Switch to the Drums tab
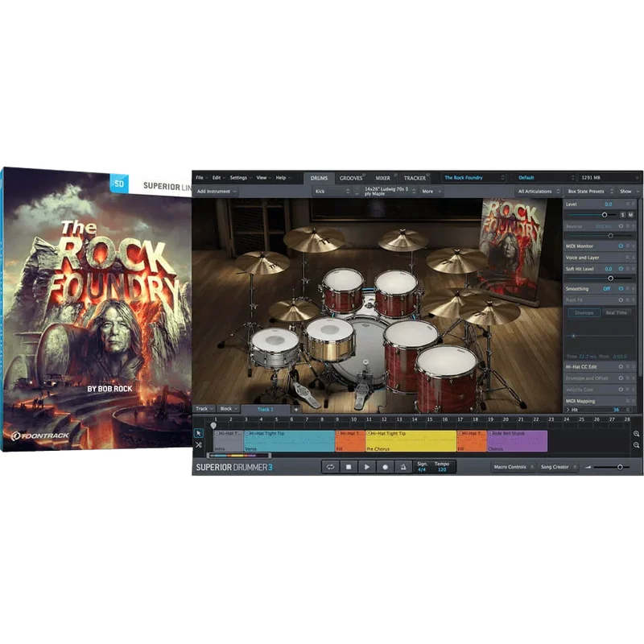The image size is (644, 644). coord(319,178)
